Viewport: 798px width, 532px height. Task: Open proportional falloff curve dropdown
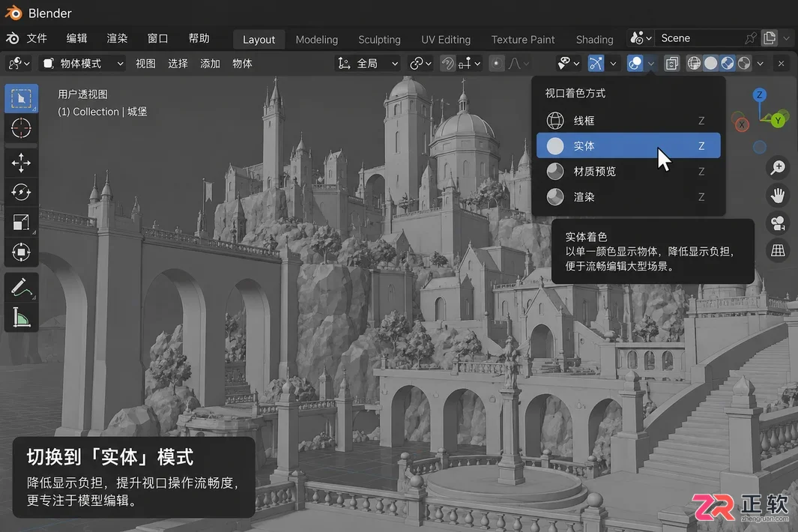519,64
